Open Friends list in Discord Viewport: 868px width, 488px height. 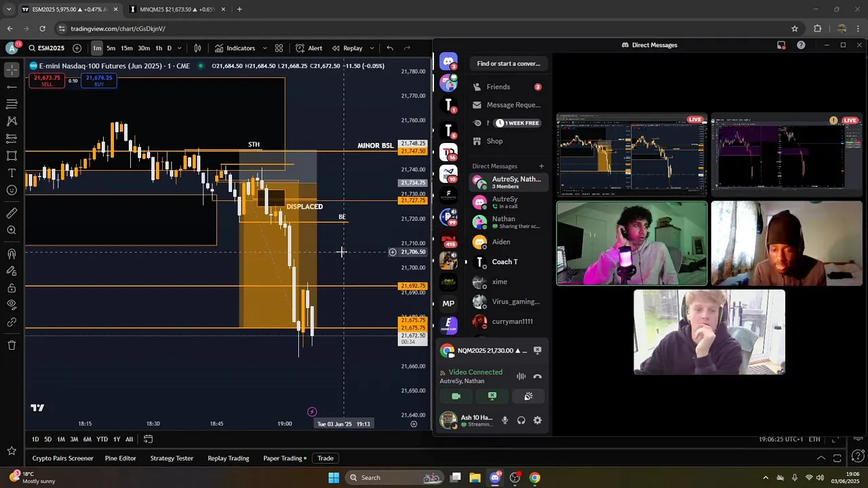[509, 87]
